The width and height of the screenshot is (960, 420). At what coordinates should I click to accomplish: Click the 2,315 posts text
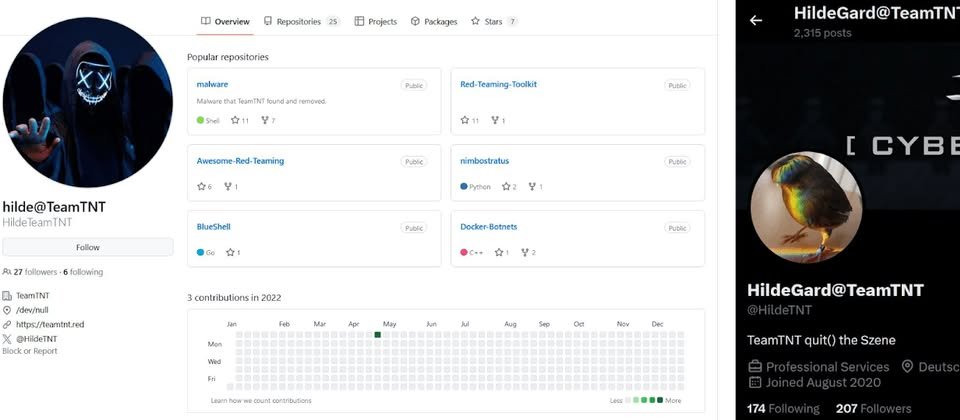[x=822, y=33]
